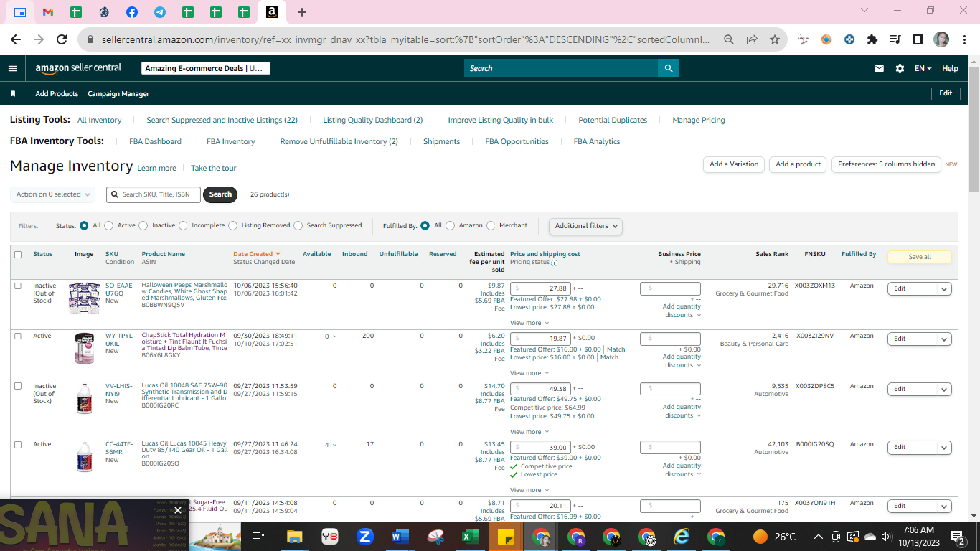The width and height of the screenshot is (980, 551).
Task: Open Excel from the taskbar
Action: point(470,537)
